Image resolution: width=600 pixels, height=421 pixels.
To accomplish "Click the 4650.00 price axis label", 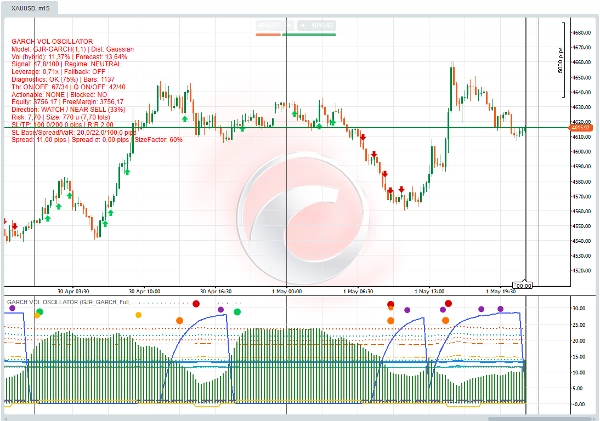I will coord(582,77).
